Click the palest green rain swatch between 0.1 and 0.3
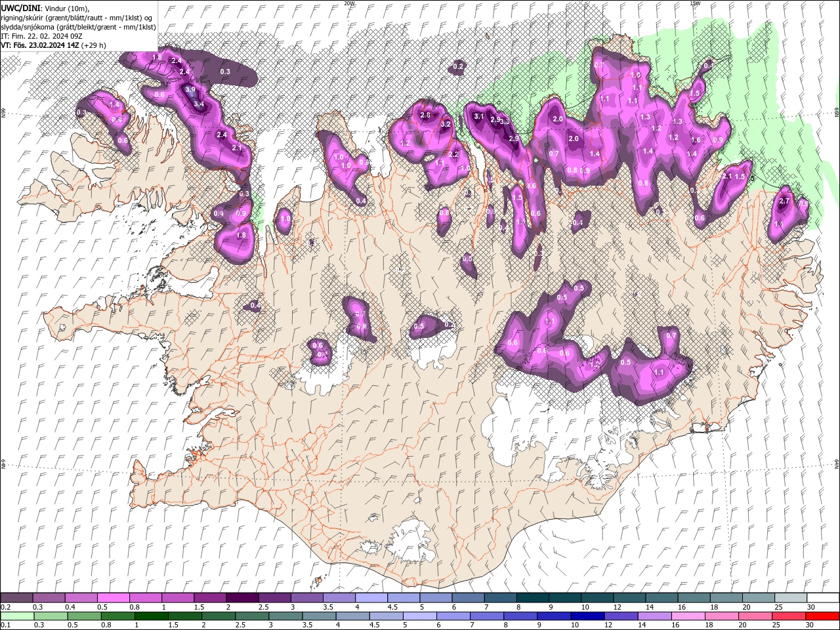840x630 pixels. tap(17, 616)
